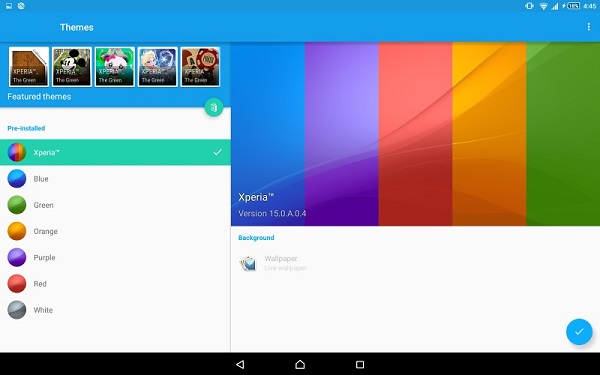Select the Blue theme sphere icon
Viewport: 600px width, 375px height.
point(17,179)
